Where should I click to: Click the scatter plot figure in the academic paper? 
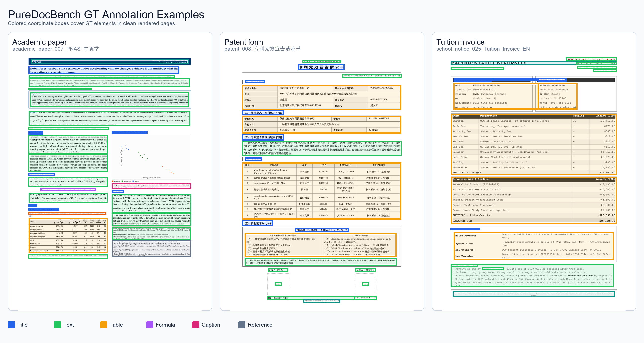coord(151,157)
